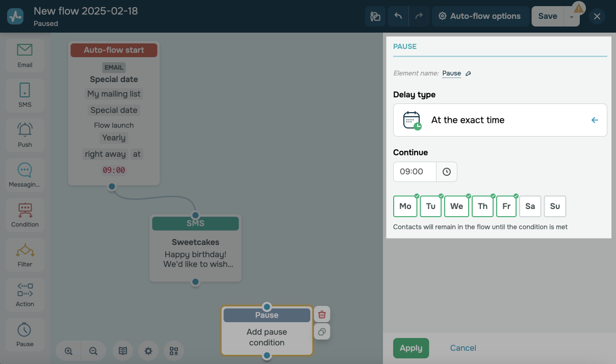Click the grey 'Special date' tag in start block
The height and width of the screenshot is (364, 616).
[x=114, y=110]
